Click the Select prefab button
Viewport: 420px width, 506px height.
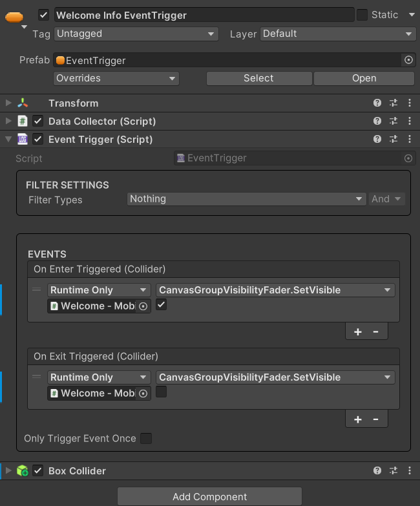(x=259, y=78)
